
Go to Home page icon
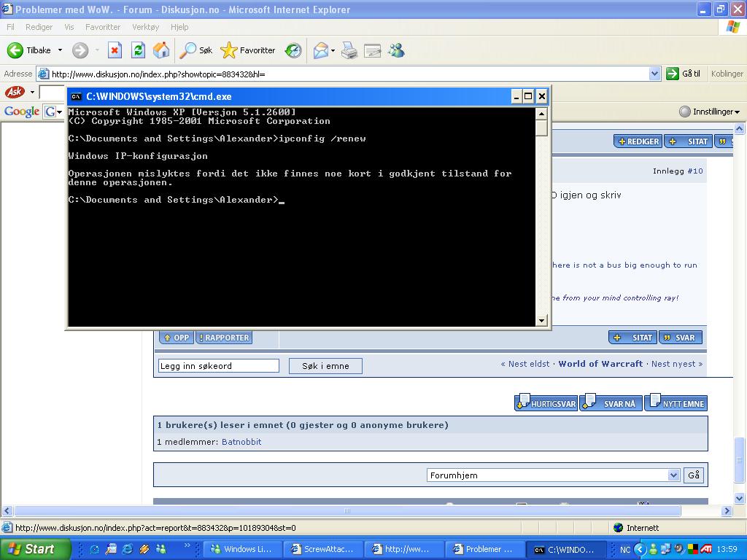click(161, 50)
